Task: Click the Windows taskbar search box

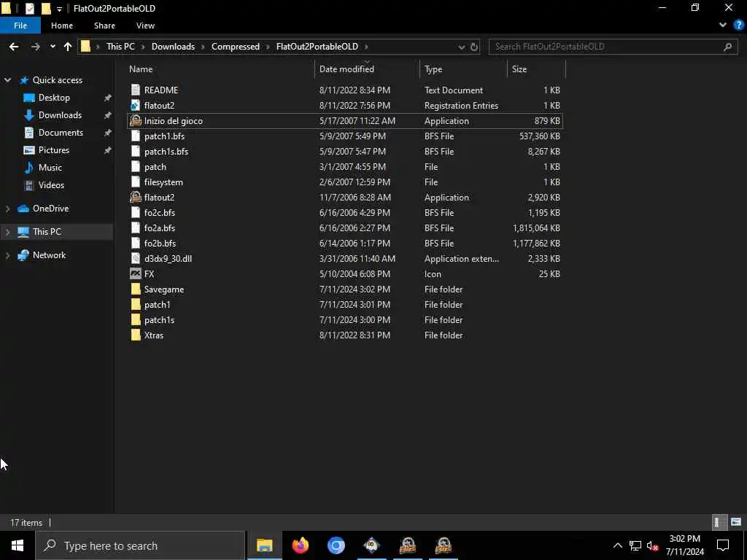Action: pos(140,545)
